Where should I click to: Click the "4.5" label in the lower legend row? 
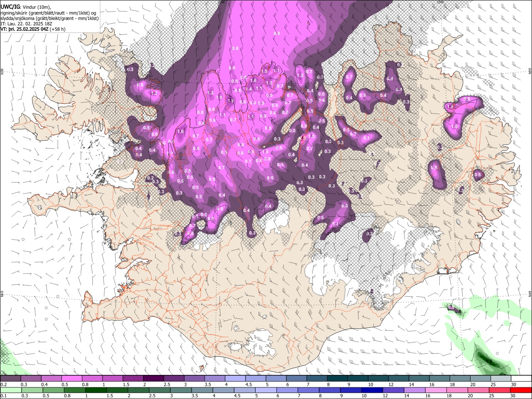pos(237,396)
